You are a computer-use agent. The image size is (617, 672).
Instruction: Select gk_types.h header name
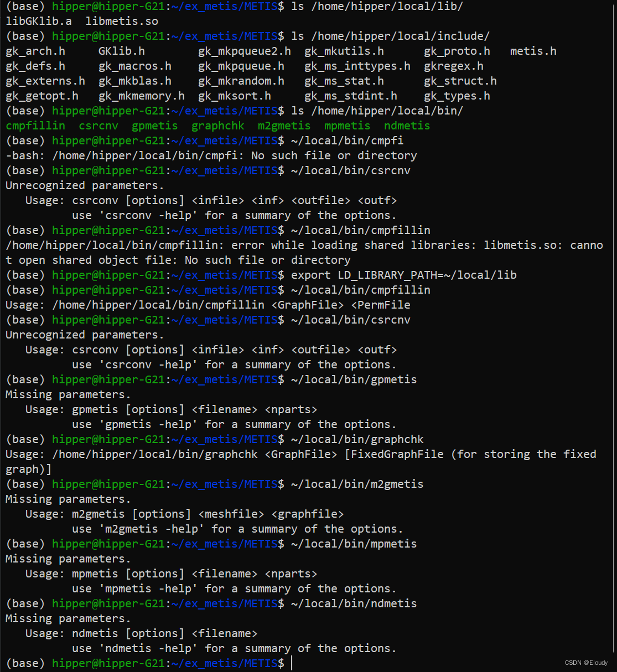(x=457, y=96)
